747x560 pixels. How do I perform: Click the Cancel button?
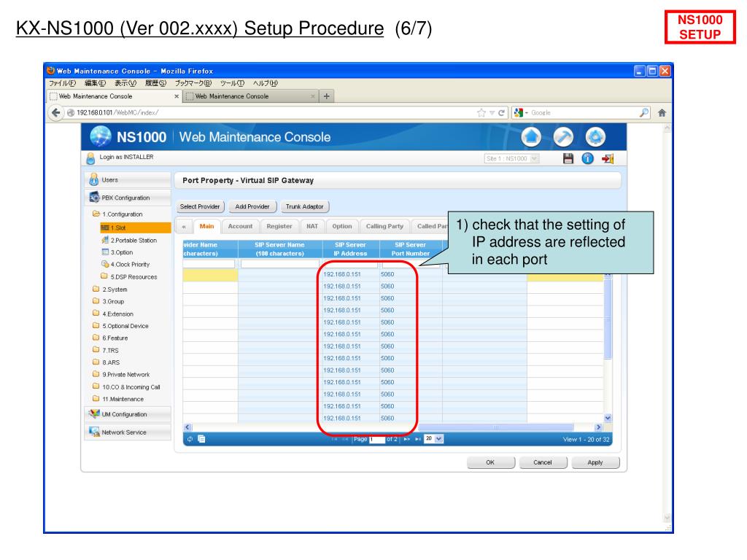543,462
